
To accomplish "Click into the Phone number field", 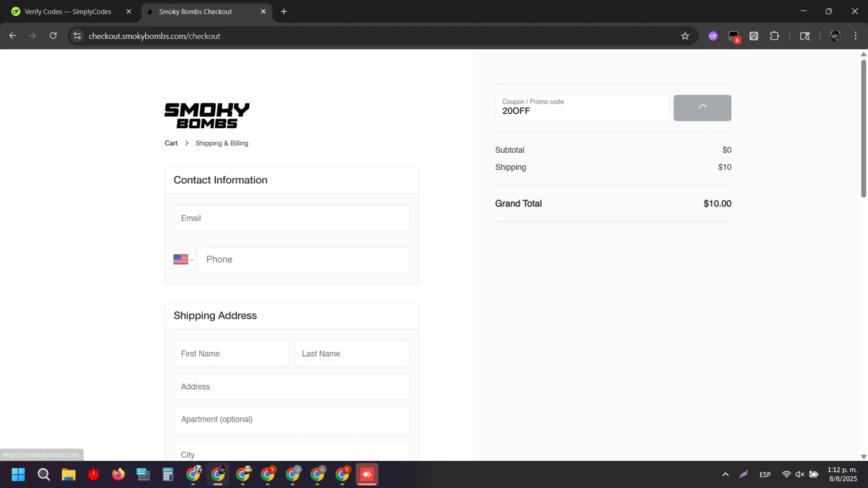I will (x=303, y=260).
